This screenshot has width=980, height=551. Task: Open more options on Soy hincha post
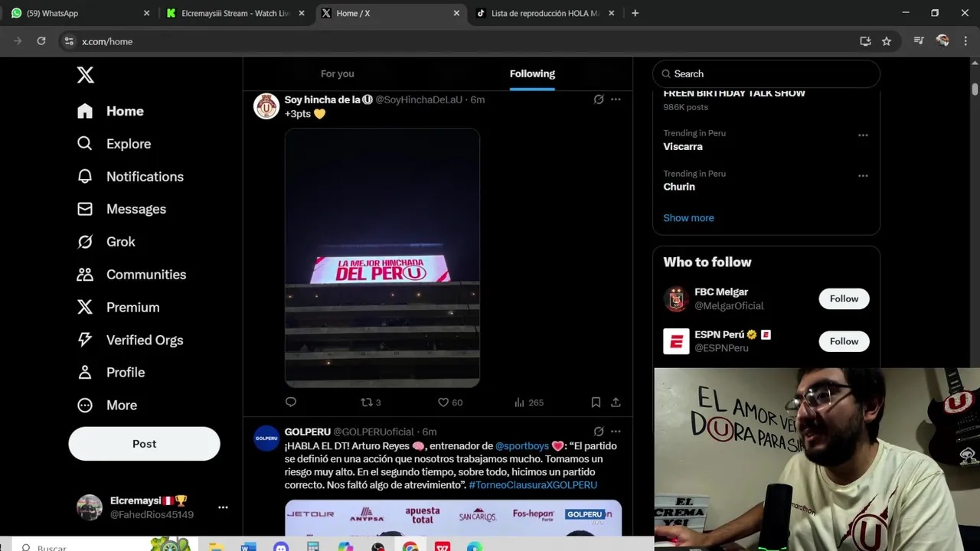click(x=616, y=99)
